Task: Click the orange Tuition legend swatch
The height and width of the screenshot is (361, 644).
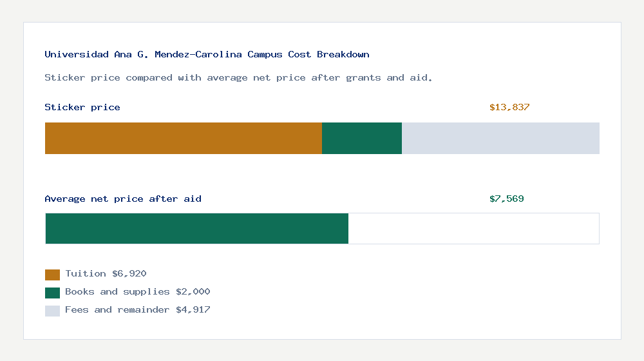Action: [x=52, y=275]
